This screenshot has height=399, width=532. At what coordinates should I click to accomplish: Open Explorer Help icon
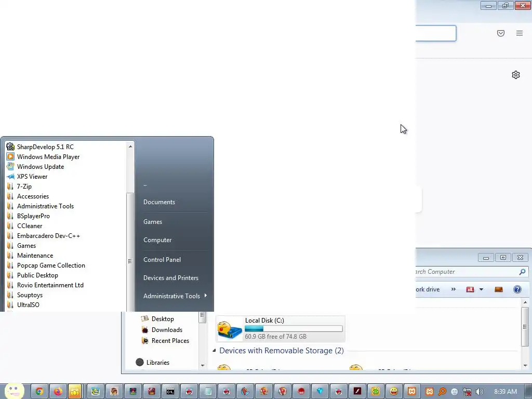point(517,289)
